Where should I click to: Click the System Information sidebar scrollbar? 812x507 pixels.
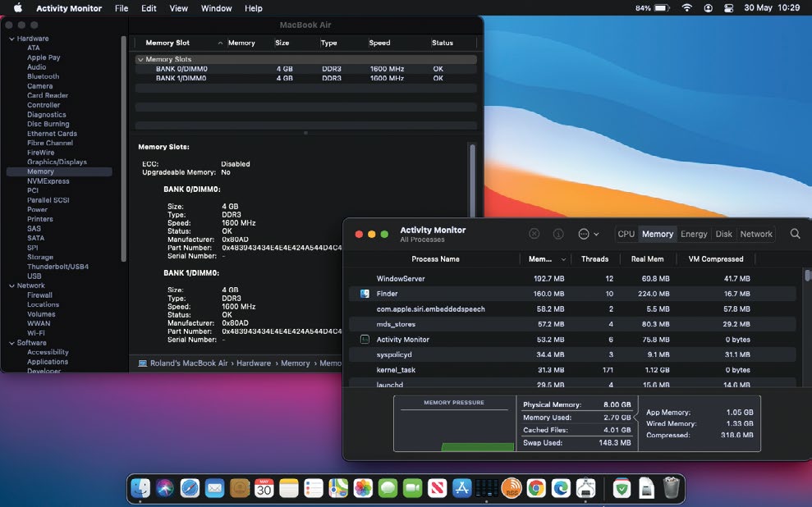point(123,149)
